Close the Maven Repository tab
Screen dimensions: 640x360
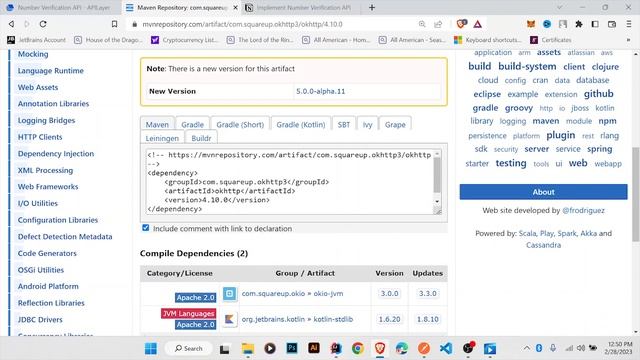[x=236, y=7]
